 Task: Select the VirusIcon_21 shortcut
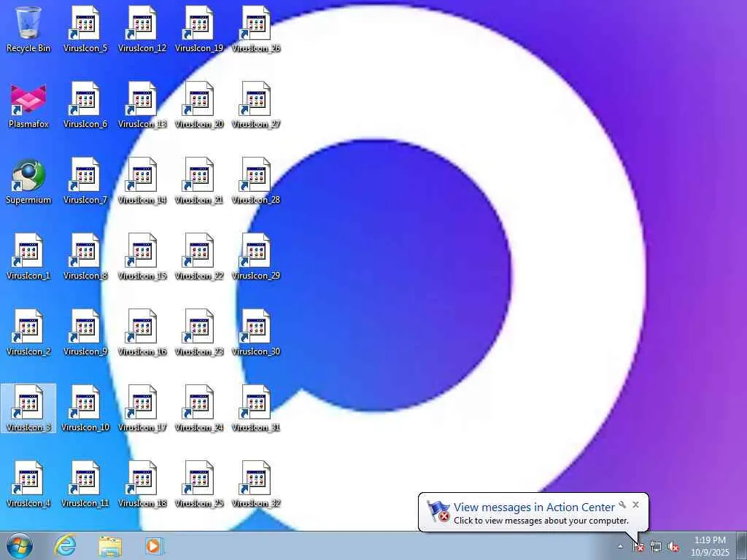tap(199, 182)
